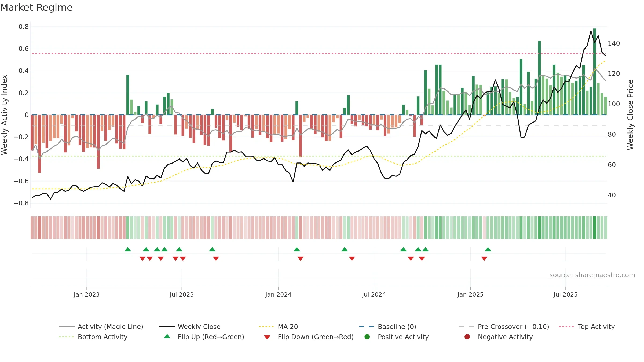This screenshot has width=644, height=362.
Task: Toggle the Flip Up (Red→Green) legend entry
Action: click(x=204, y=337)
